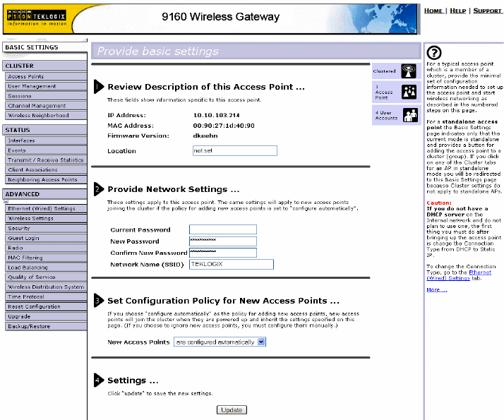Image resolution: width=504 pixels, height=420 pixels.
Task: Open the Basic Settings tab
Action: click(44, 47)
